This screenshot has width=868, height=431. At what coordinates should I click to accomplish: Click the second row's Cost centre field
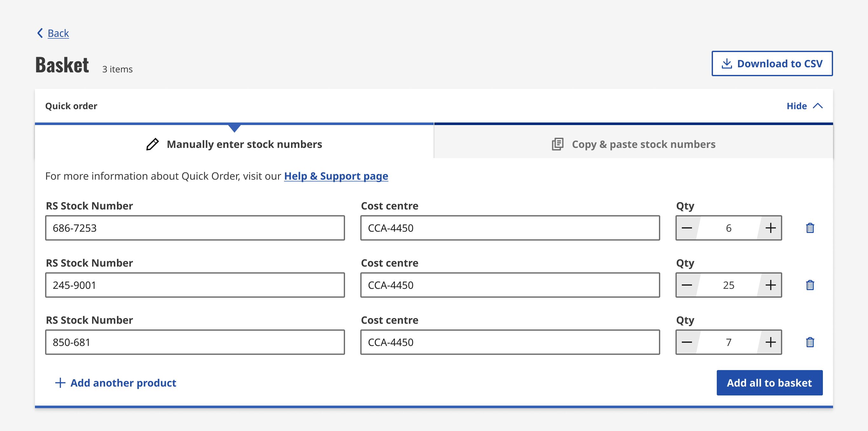[x=510, y=285]
